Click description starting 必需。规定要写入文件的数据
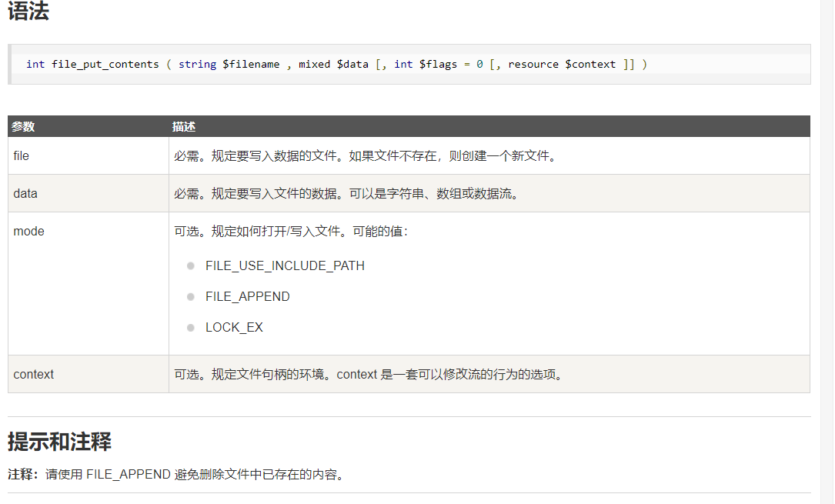 (347, 194)
